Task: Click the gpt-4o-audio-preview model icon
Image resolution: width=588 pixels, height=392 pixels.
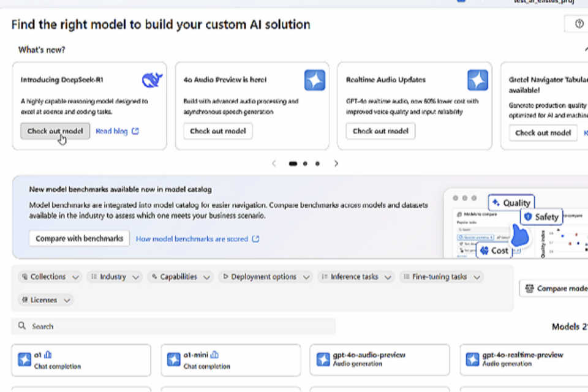Action: (323, 360)
